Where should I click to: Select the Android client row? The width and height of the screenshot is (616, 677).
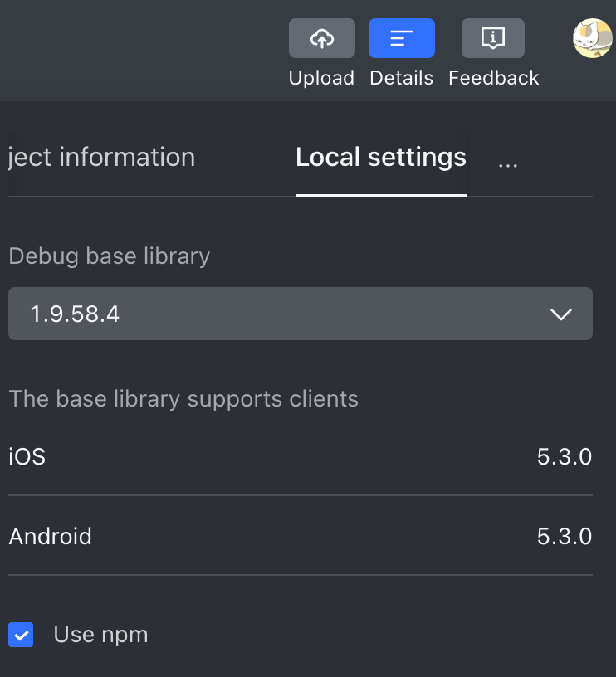tap(301, 536)
